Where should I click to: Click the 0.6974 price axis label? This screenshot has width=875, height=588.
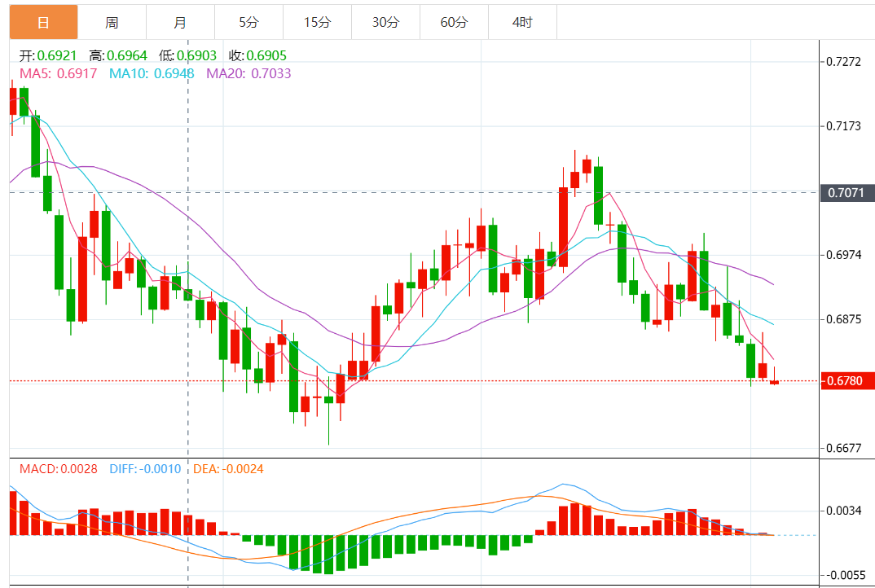tap(844, 255)
